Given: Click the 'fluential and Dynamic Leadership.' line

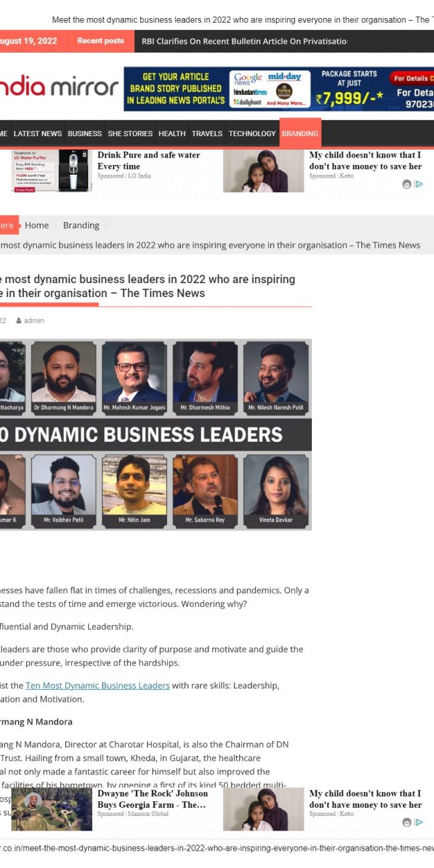Looking at the screenshot, I should pos(67,626).
